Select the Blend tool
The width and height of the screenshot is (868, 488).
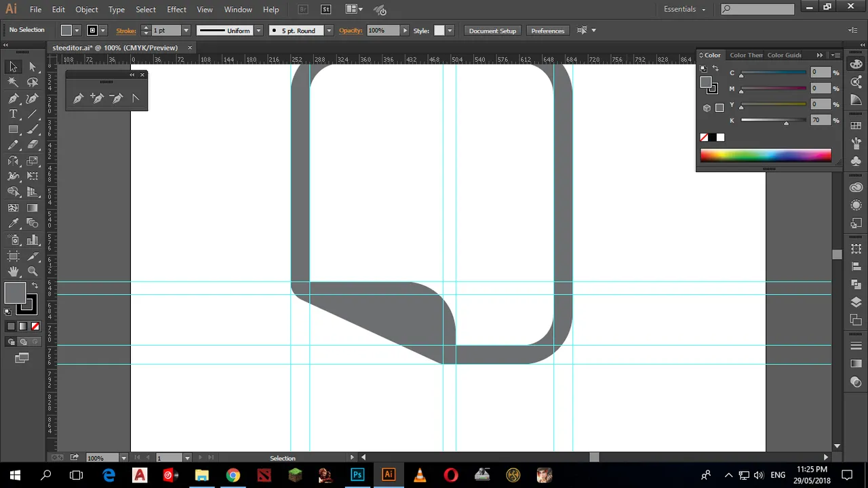(32, 224)
